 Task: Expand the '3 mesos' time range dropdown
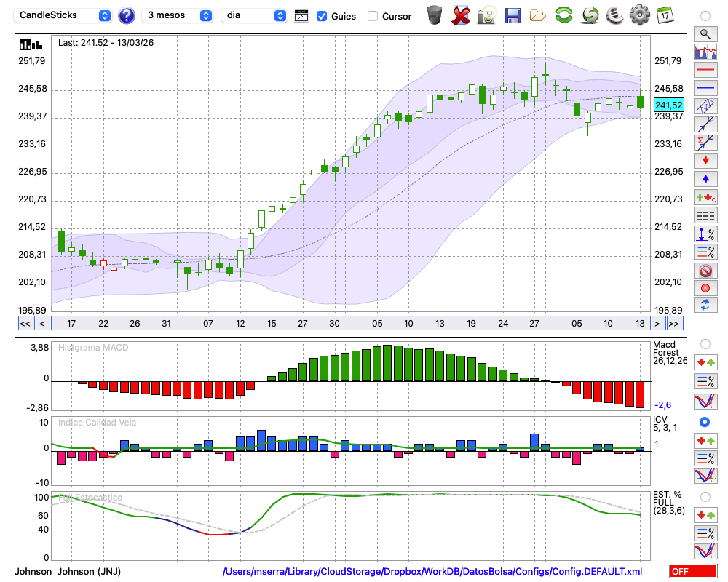[178, 15]
